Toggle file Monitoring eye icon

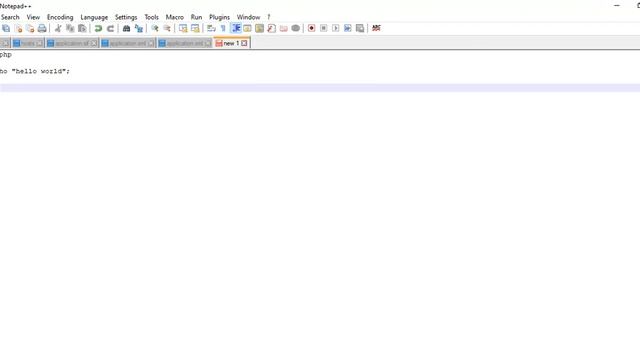296,28
